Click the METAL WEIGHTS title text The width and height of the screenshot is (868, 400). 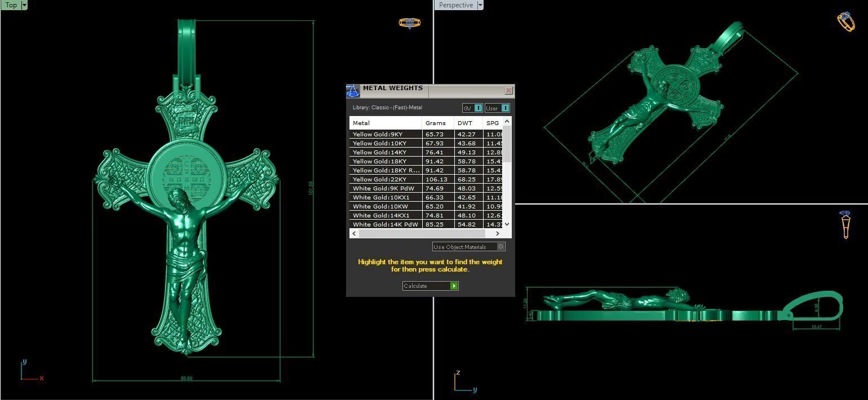tap(393, 88)
